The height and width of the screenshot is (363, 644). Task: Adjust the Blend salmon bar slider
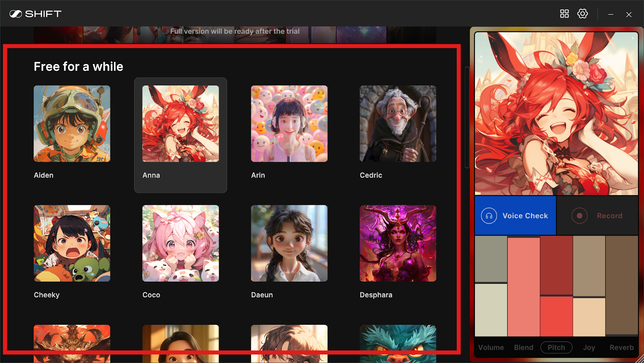pos(524,286)
